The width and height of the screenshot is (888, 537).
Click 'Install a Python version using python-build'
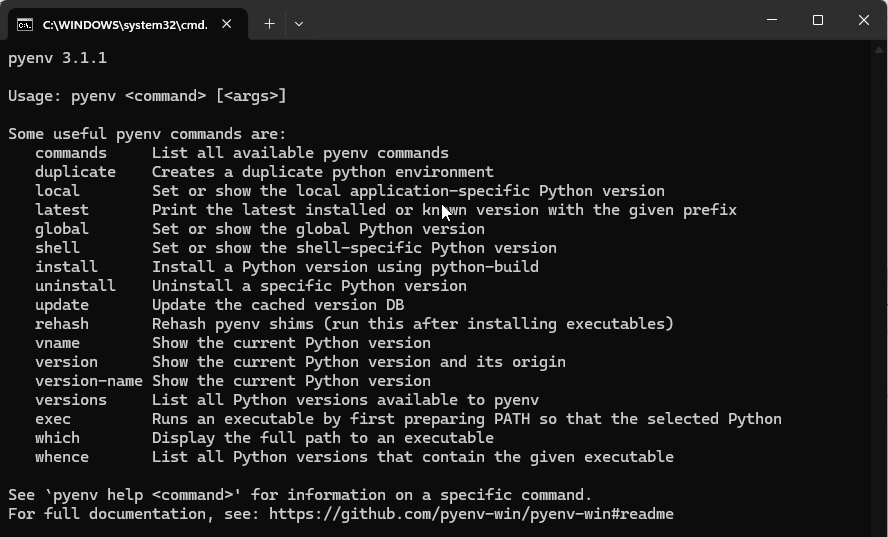point(345,267)
